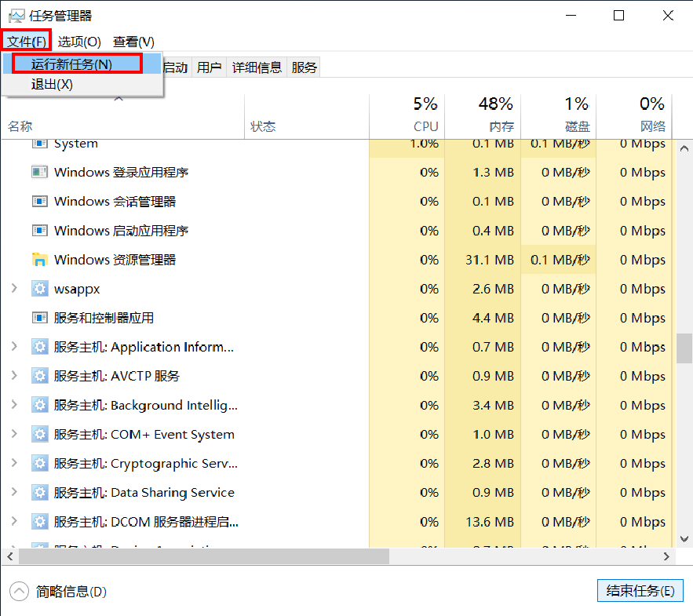The image size is (693, 616).
Task: Click the vertical scrollbar down arrow
Action: pyautogui.click(x=684, y=538)
